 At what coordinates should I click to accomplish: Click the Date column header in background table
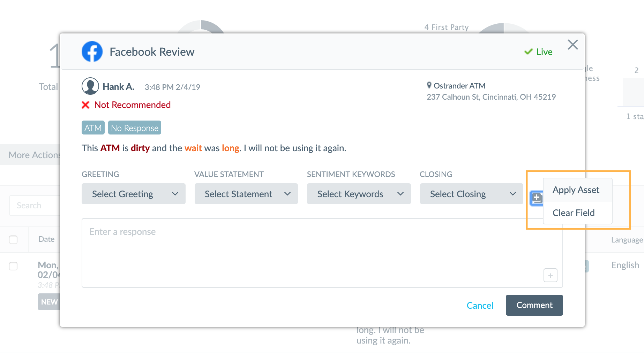(46, 239)
